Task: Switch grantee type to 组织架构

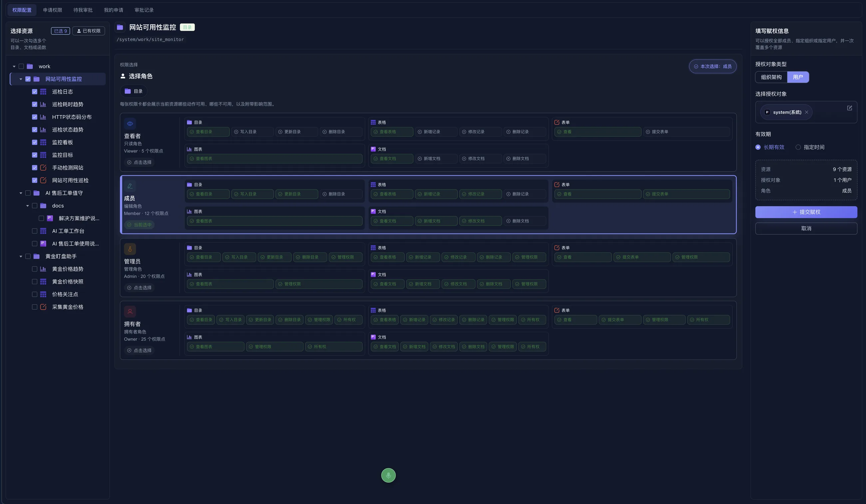Action: (771, 77)
